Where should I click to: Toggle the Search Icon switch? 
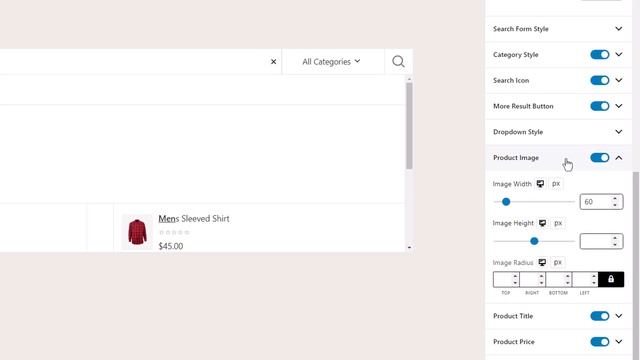click(x=600, y=80)
